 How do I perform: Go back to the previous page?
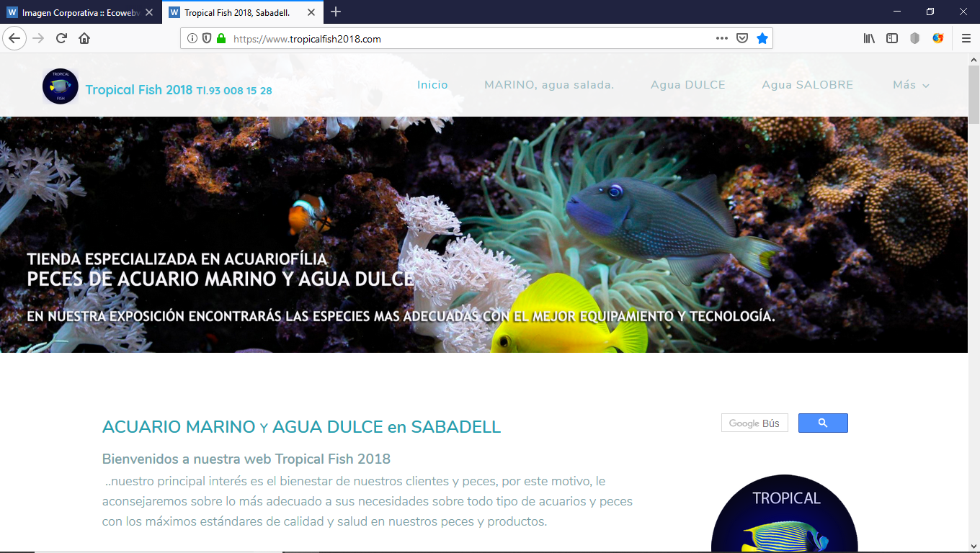pyautogui.click(x=14, y=39)
